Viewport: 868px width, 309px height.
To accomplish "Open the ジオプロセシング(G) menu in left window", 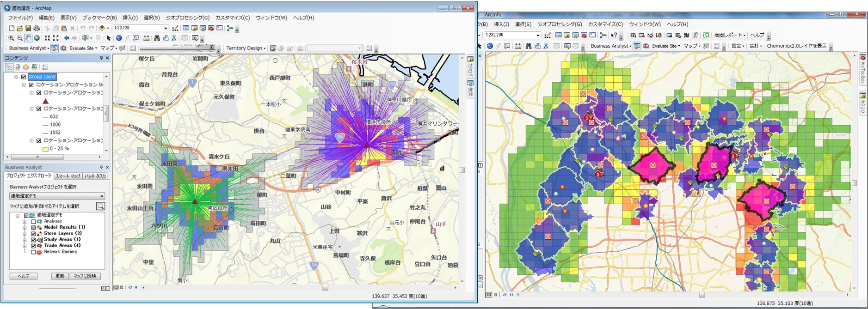I will point(187,18).
